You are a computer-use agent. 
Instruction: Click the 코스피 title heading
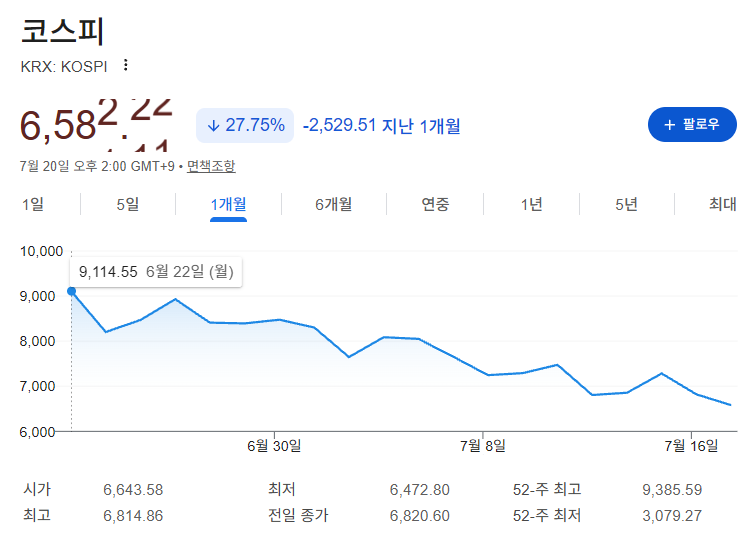coord(62,32)
